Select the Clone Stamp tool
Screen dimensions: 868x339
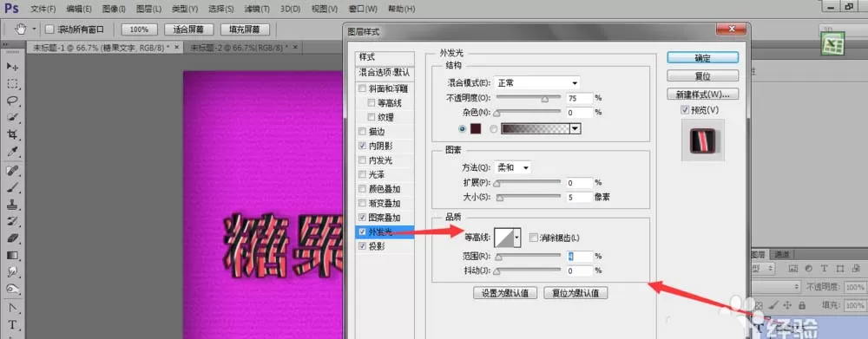(x=12, y=205)
